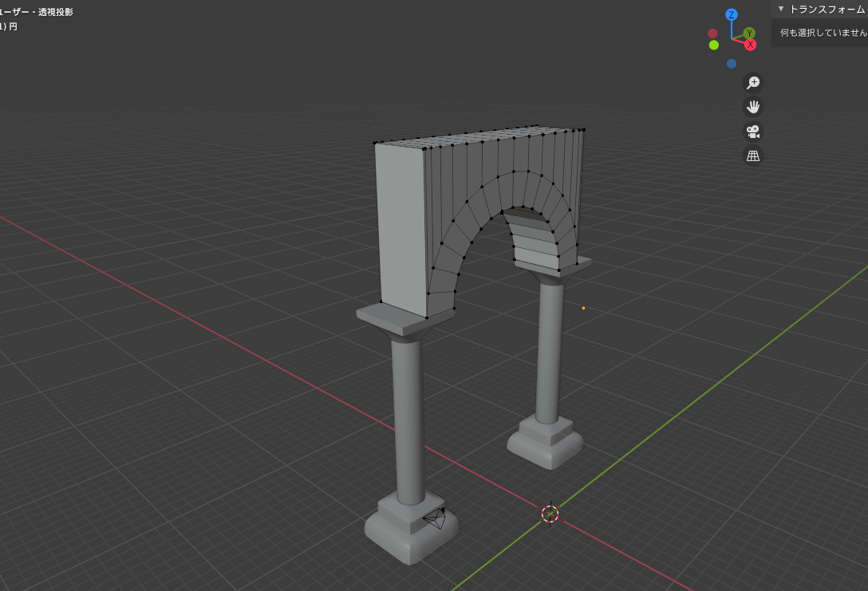Switch perspective/orthographic with the grid button

click(753, 156)
